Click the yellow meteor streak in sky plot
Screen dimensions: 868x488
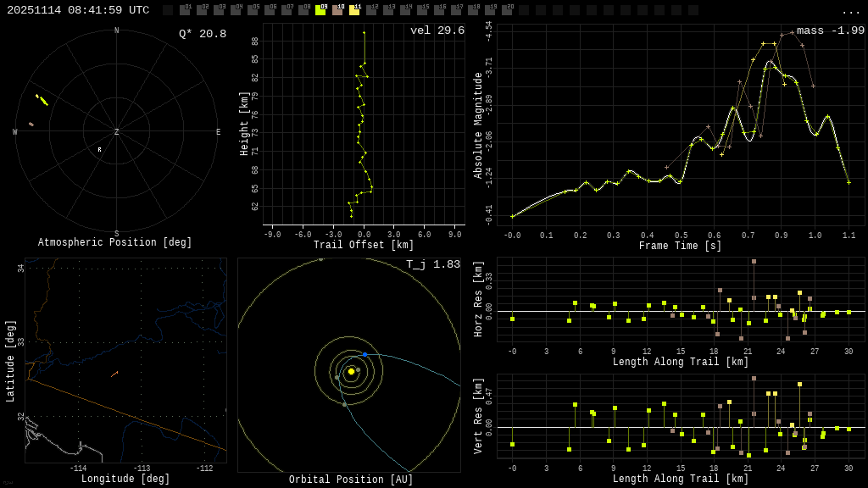[x=42, y=101]
